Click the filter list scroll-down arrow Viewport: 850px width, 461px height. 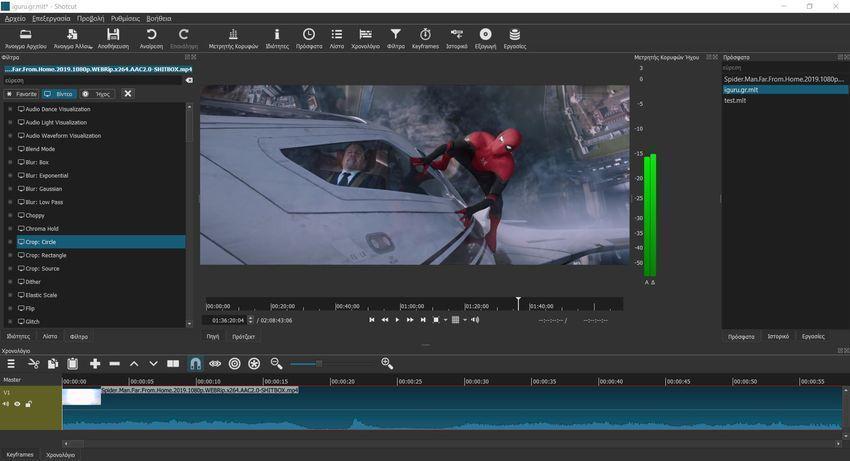[189, 324]
